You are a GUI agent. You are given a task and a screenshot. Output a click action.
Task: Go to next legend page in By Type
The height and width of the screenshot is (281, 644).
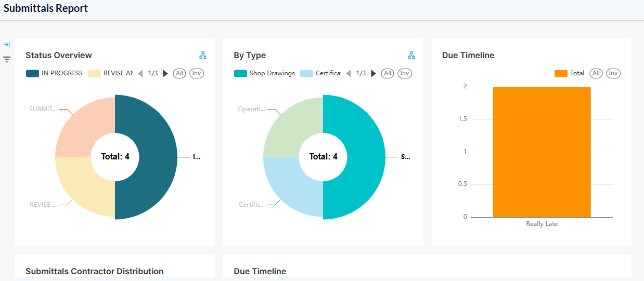(373, 73)
